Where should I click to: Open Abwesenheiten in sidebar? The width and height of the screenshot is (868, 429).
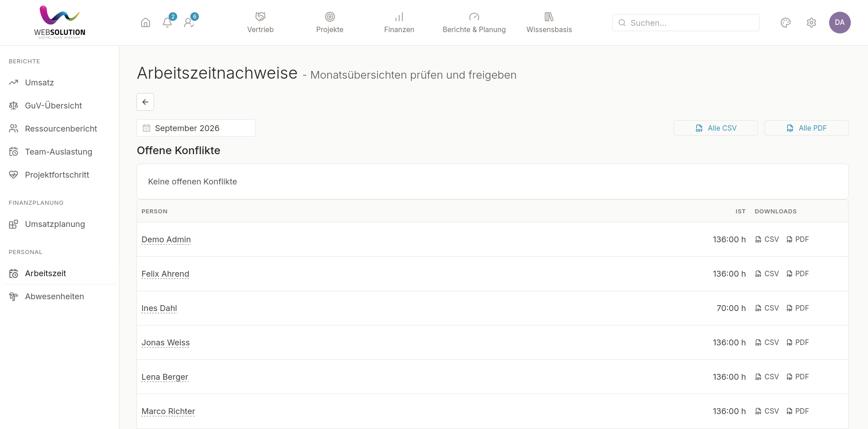pyautogui.click(x=59, y=297)
